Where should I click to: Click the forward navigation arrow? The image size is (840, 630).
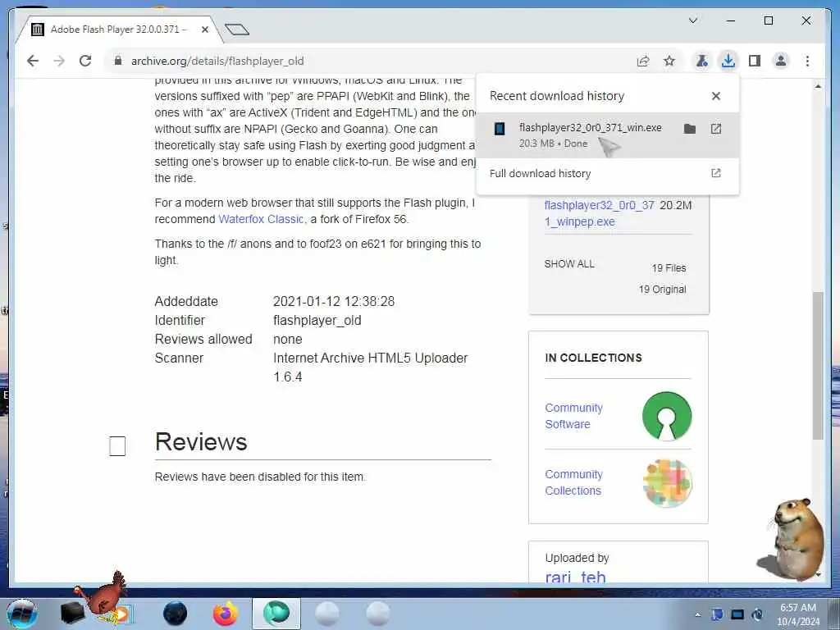[x=59, y=61]
